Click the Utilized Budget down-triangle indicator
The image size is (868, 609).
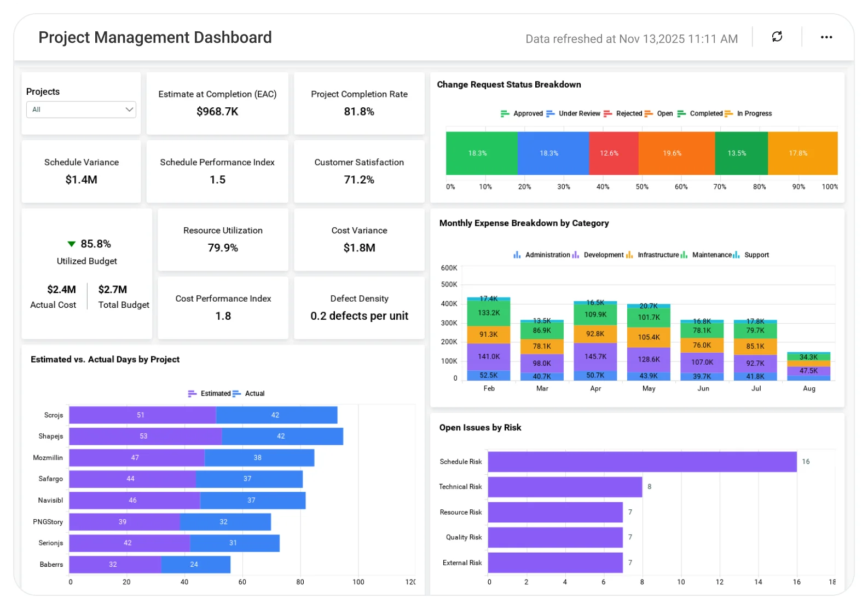(71, 244)
